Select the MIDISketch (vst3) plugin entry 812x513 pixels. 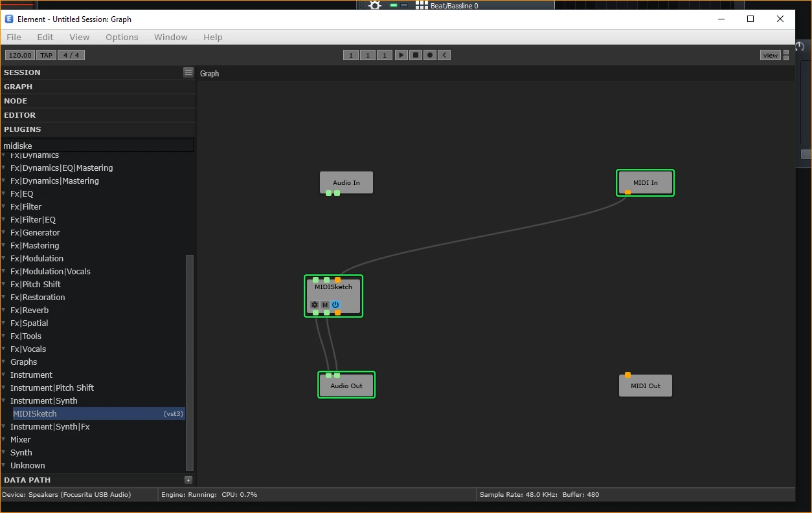pos(98,413)
